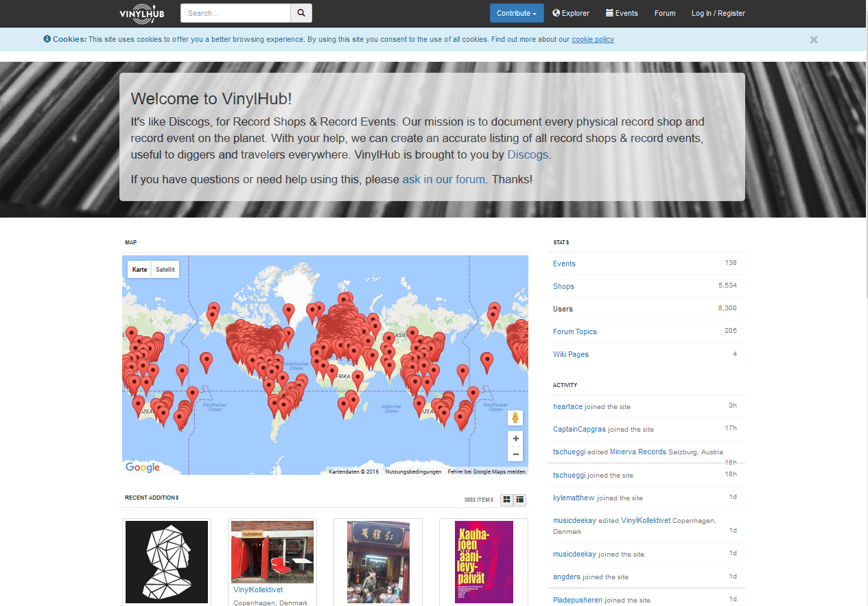Click Log In / Register
The height and width of the screenshot is (606, 868).
click(x=718, y=13)
